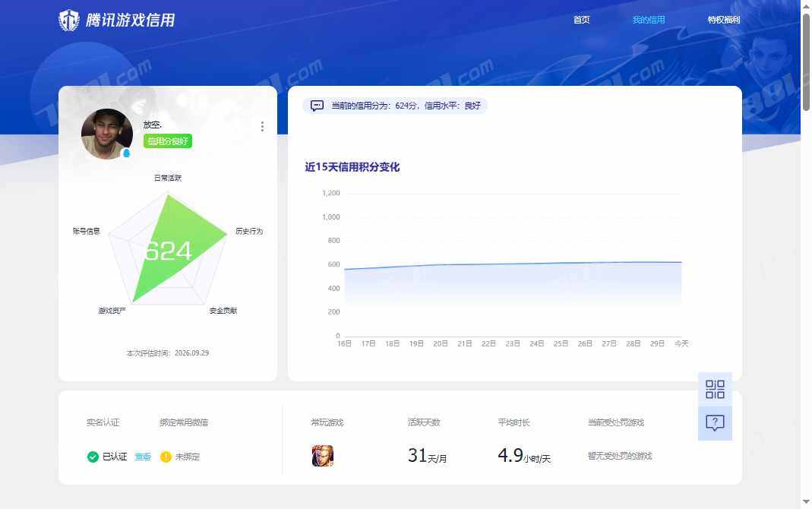The image size is (812, 509).
Task: Click the Tencent Game Credit shield logo
Action: 68,21
